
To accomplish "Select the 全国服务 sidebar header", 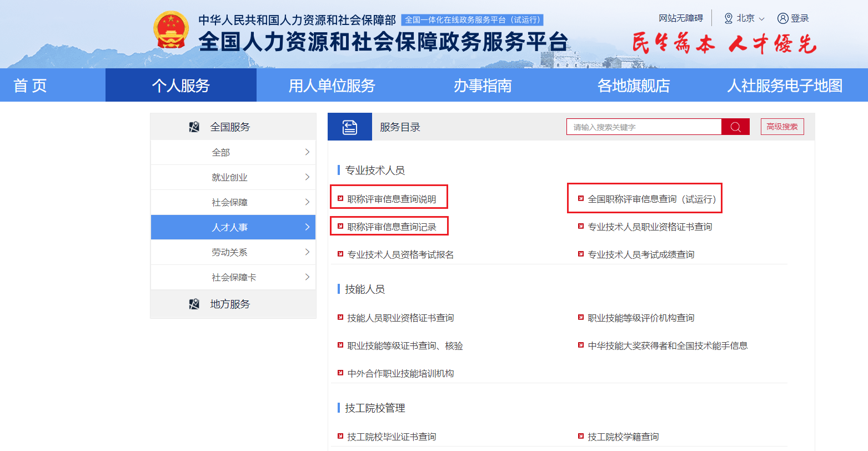I will click(x=233, y=127).
